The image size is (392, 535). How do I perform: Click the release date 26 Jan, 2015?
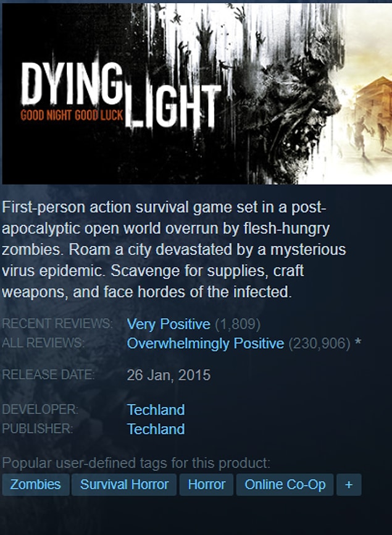coord(169,375)
